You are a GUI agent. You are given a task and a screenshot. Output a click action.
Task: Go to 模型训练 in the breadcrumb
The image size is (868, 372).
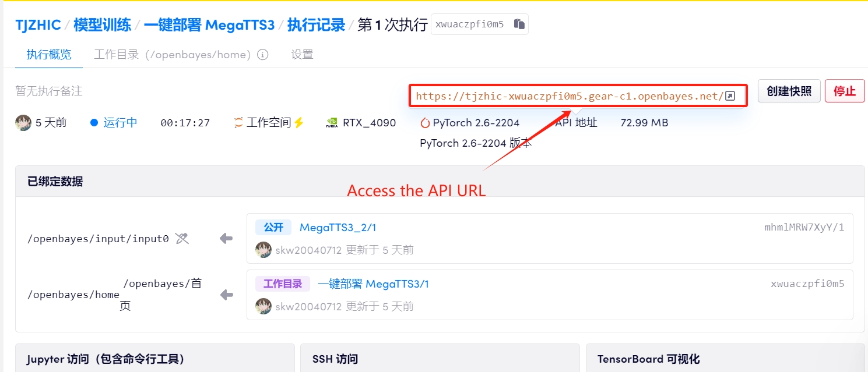(x=102, y=26)
